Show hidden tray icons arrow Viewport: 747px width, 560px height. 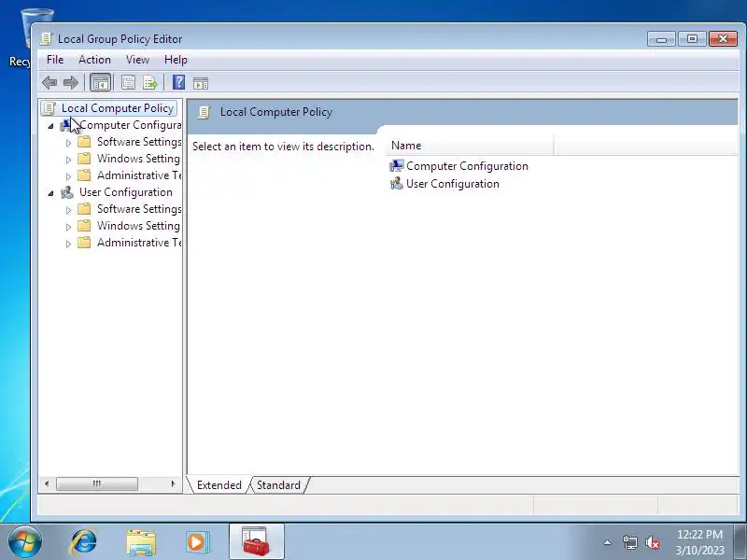point(608,542)
